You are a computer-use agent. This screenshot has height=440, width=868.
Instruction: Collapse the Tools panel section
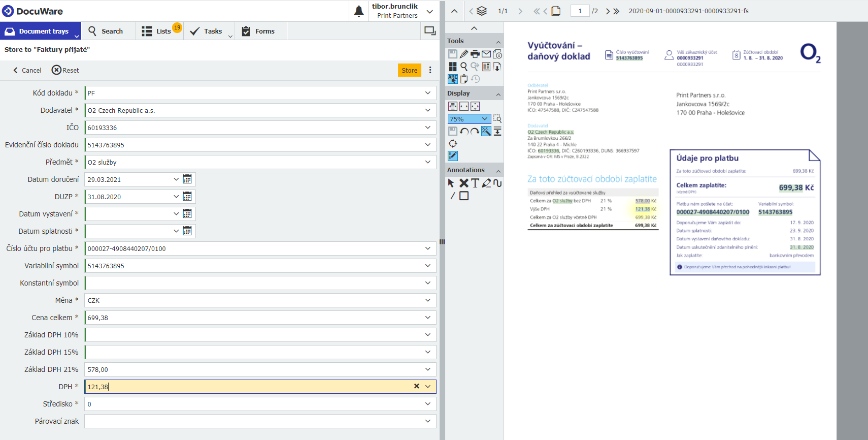tap(498, 42)
